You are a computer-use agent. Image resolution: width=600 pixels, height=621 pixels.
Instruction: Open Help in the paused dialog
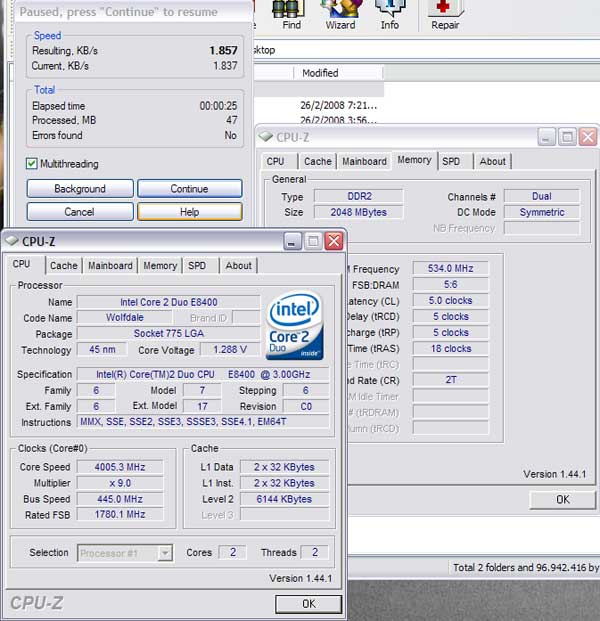tap(190, 212)
